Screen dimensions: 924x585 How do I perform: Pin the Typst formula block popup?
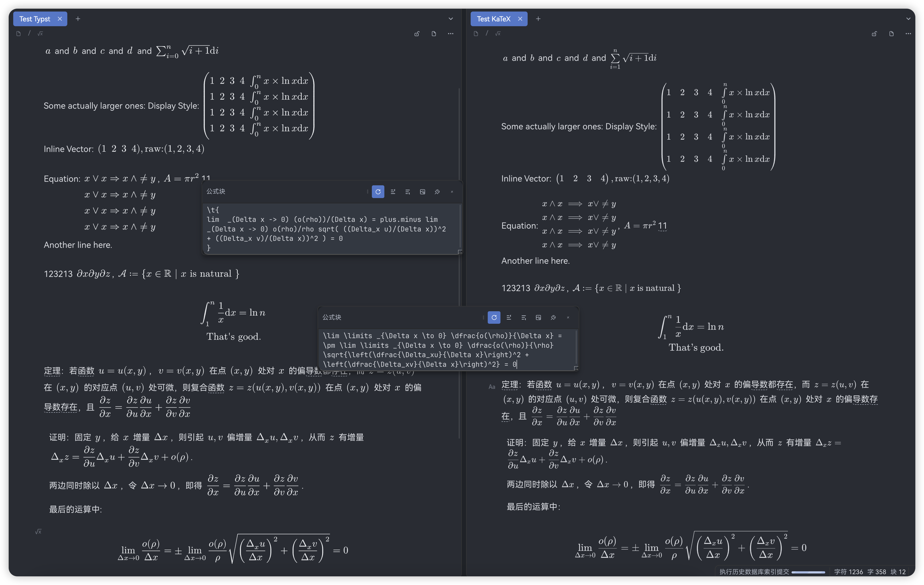pyautogui.click(x=437, y=192)
